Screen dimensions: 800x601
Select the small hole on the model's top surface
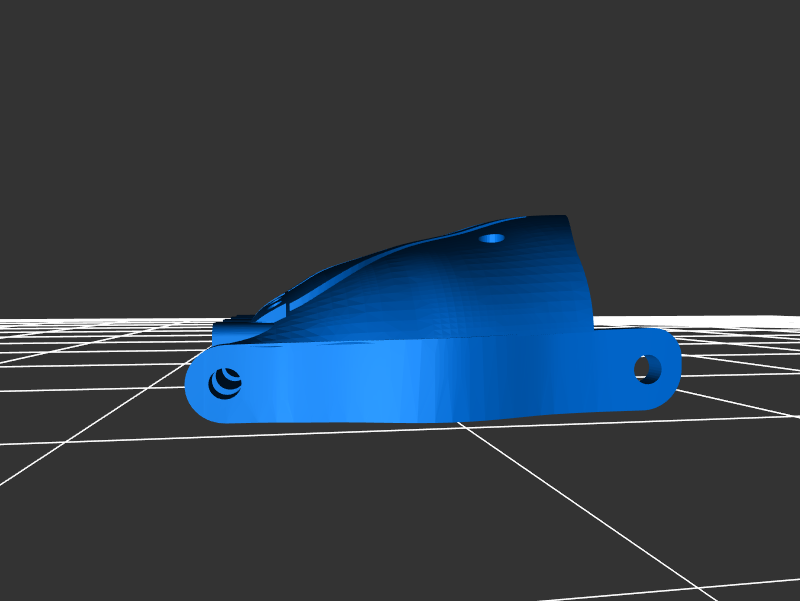tap(491, 238)
